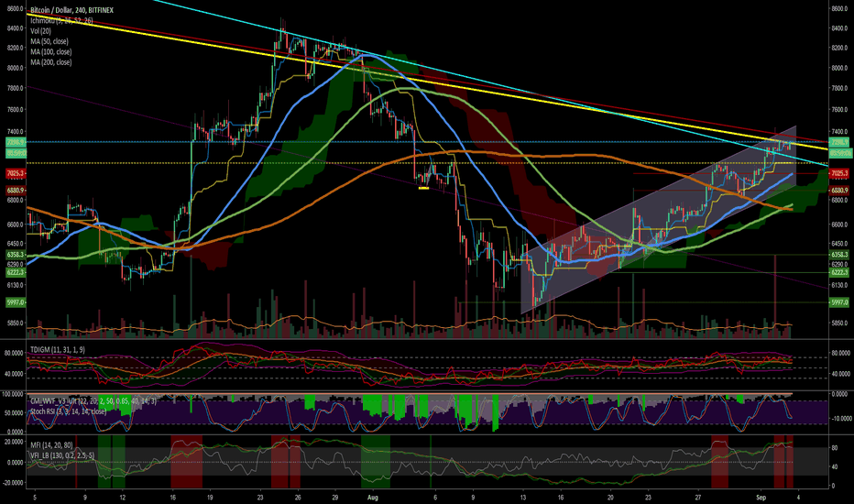
Task: Select the VFI_LB (130, 0.2, 2.5, 5) label
Action: click(x=62, y=455)
